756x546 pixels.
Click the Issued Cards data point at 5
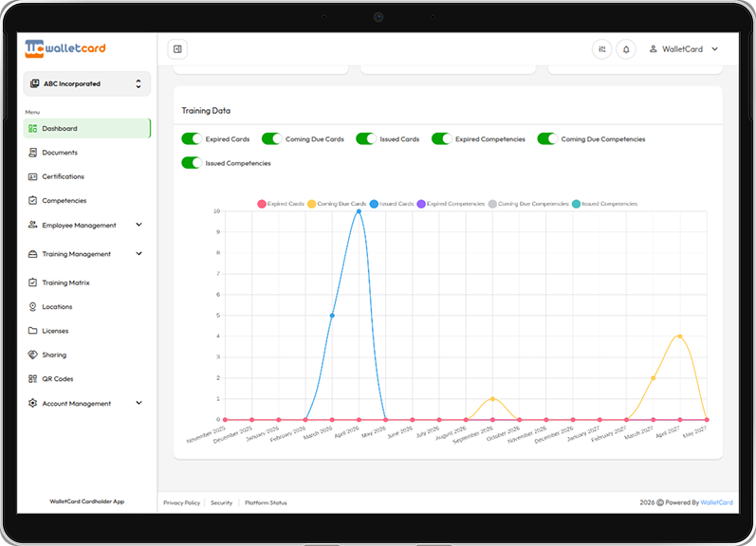332,316
